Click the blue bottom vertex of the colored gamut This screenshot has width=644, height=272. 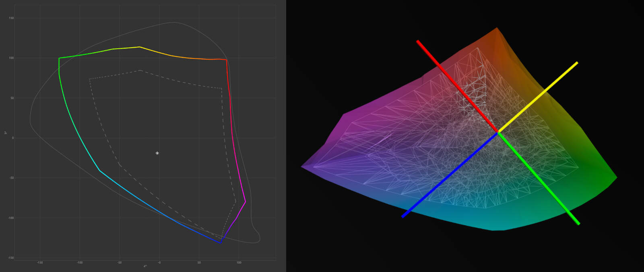pyautogui.click(x=220, y=243)
